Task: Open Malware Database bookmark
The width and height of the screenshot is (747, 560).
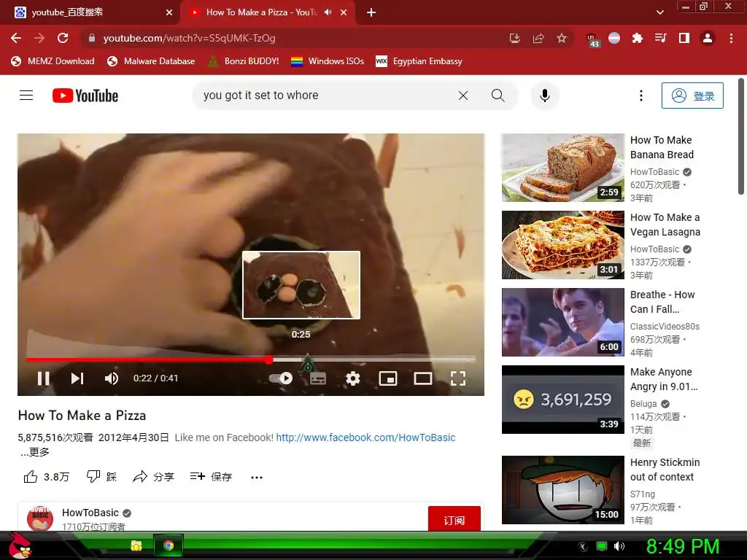Action: tap(151, 61)
